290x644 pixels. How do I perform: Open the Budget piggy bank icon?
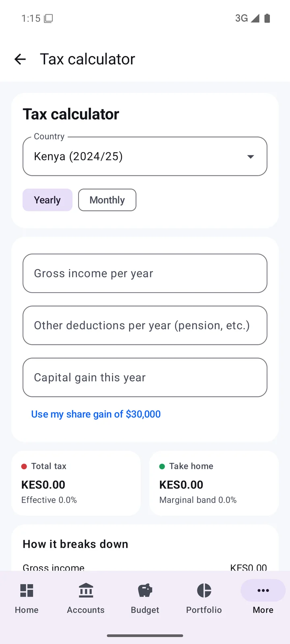(145, 590)
